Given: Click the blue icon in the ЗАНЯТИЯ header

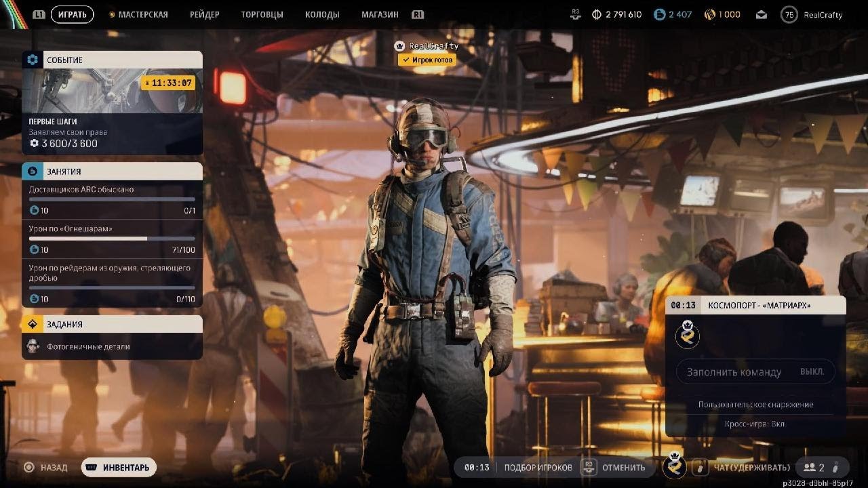Looking at the screenshot, I should coord(33,171).
